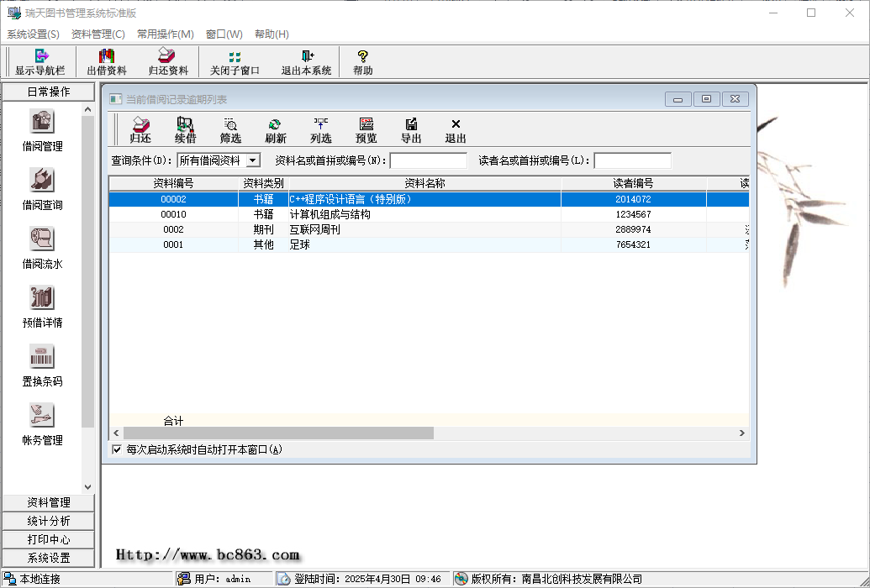The image size is (870, 588).
Task: Click reader number 7654321 cell
Action: pos(633,244)
